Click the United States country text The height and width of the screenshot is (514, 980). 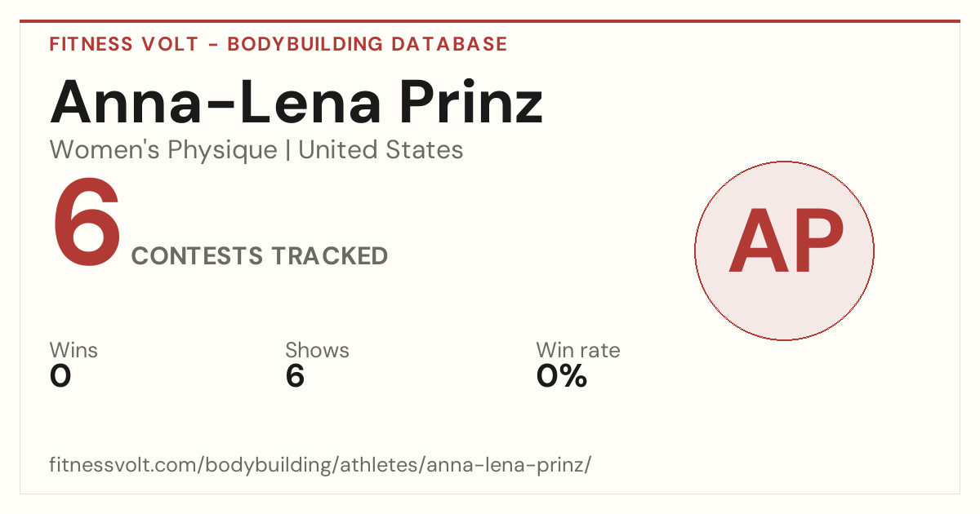click(381, 150)
